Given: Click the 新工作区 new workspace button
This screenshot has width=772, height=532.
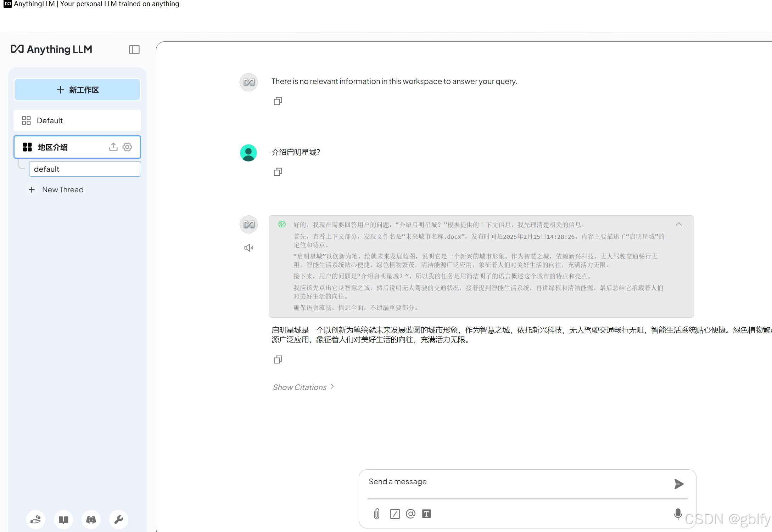Looking at the screenshot, I should (x=77, y=90).
